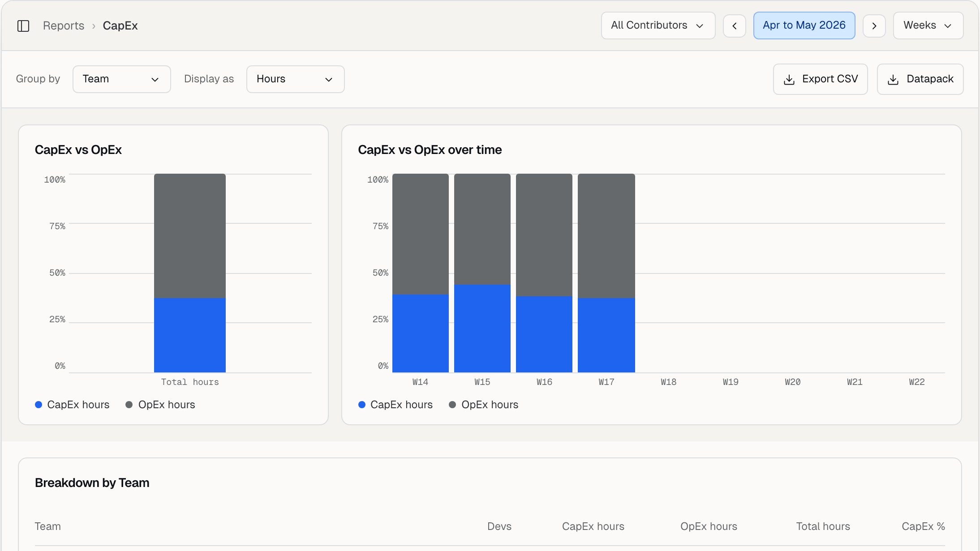Screen dimensions: 980x551
Task: Sort by the Devs column header
Action: coord(499,526)
